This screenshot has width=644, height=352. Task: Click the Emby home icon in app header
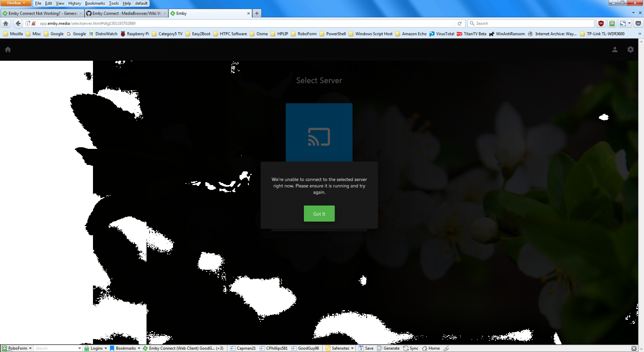(8, 49)
